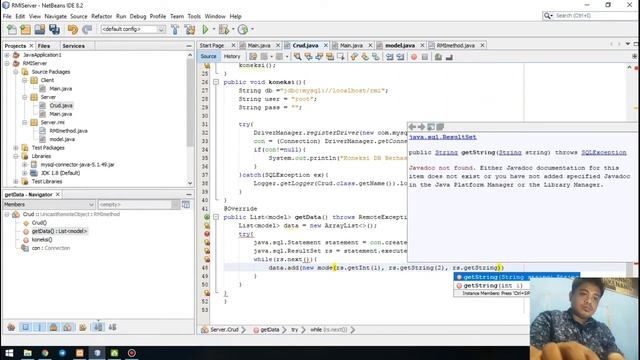Click the Windows Start button
The width and height of the screenshot is (640, 360).
tap(9, 353)
